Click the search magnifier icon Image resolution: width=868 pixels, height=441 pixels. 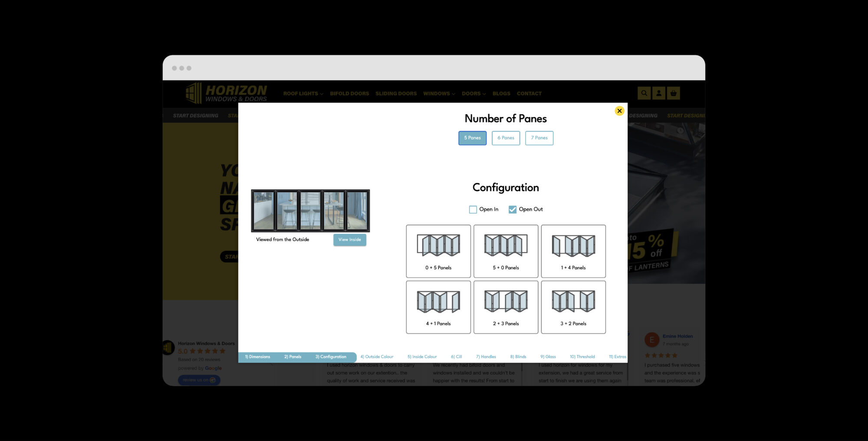[644, 93]
